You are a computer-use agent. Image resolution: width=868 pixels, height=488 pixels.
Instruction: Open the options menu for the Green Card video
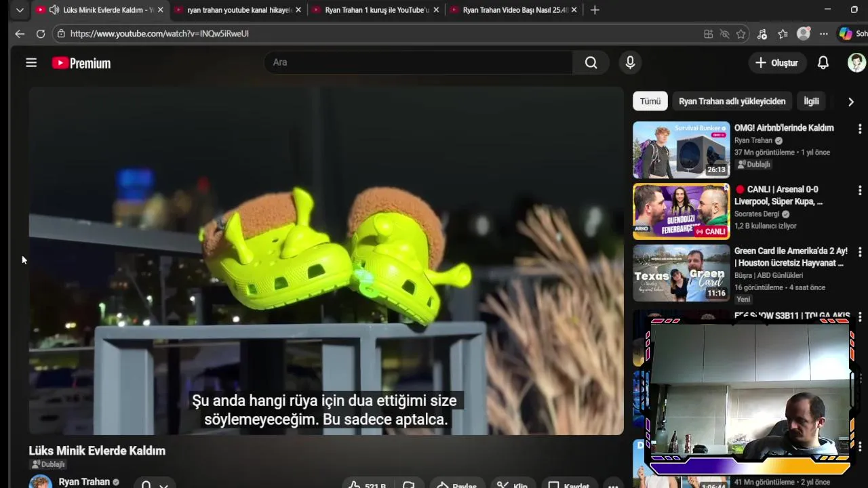(x=859, y=252)
